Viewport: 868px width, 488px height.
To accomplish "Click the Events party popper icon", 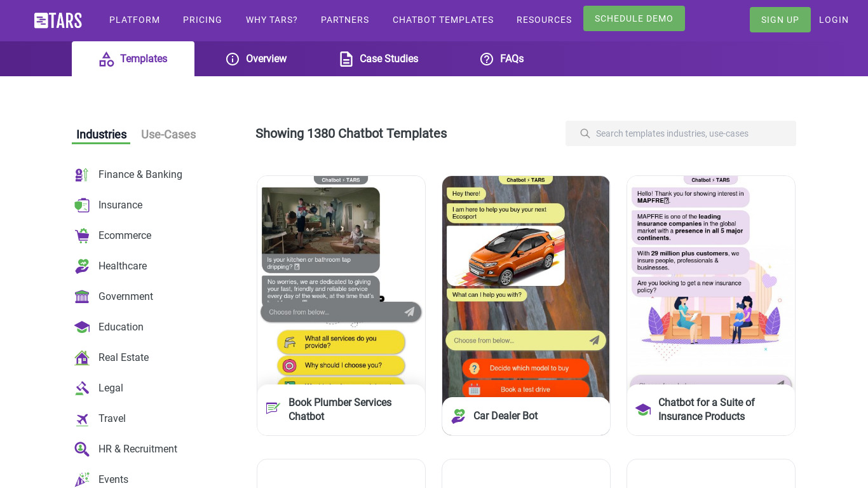I will tap(81, 480).
